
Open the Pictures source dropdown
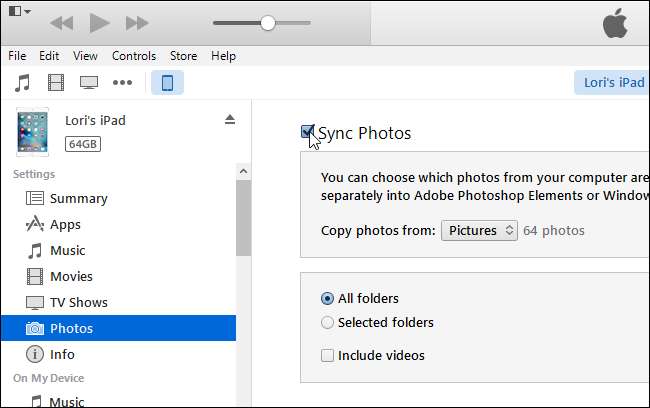479,231
